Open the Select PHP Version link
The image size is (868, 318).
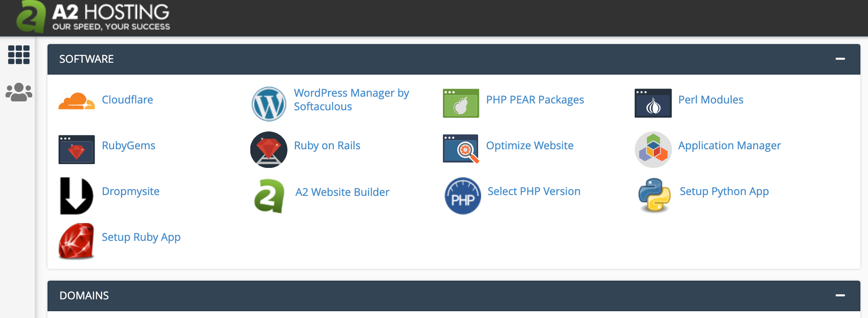(x=534, y=191)
